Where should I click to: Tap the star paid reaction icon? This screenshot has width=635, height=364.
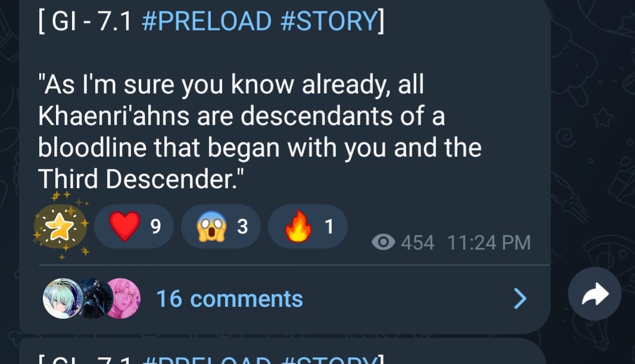pos(60,226)
